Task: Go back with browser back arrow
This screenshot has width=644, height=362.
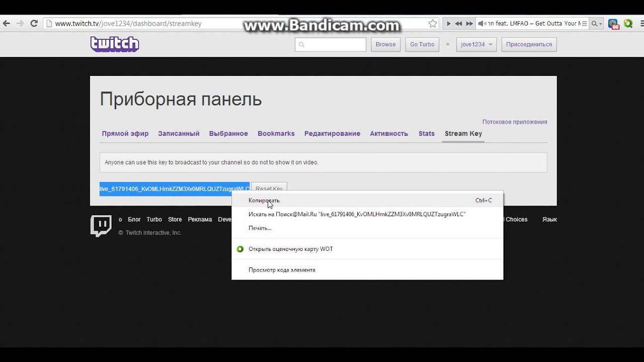Action: point(7,23)
